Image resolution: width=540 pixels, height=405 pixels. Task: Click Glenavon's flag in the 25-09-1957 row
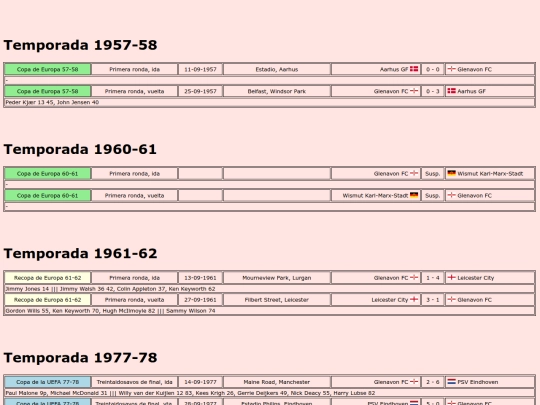click(414, 91)
